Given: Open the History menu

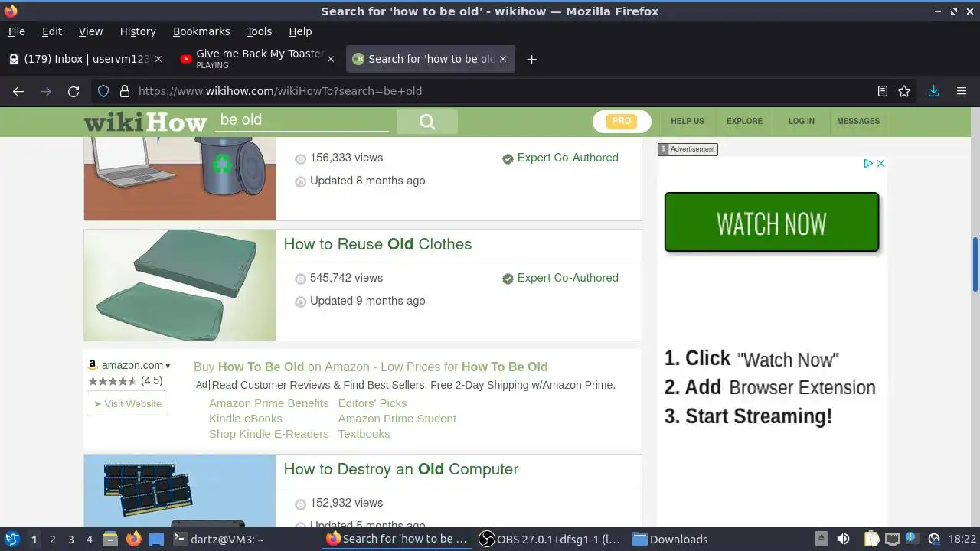Looking at the screenshot, I should (x=138, y=31).
